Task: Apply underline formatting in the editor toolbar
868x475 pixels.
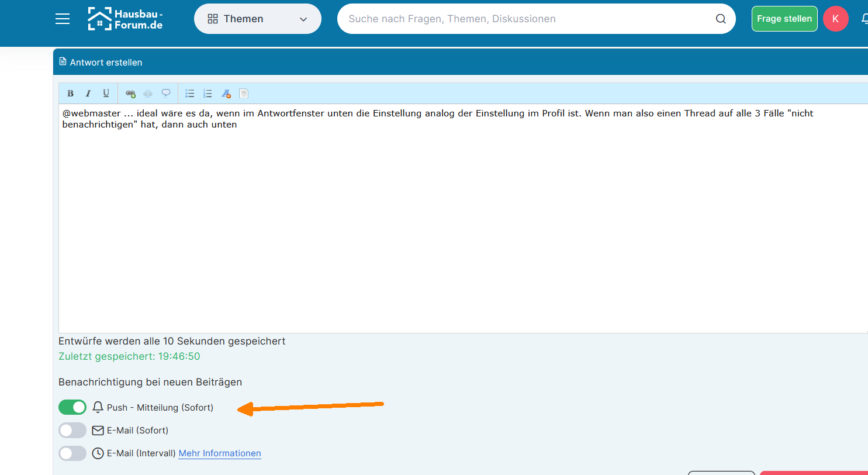Action: point(106,93)
